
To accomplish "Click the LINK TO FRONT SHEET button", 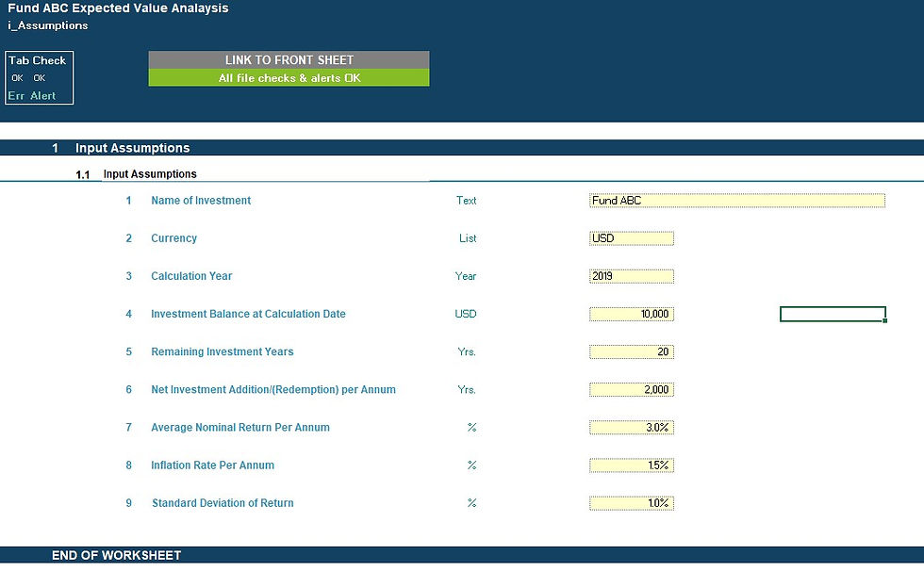I will 289,60.
